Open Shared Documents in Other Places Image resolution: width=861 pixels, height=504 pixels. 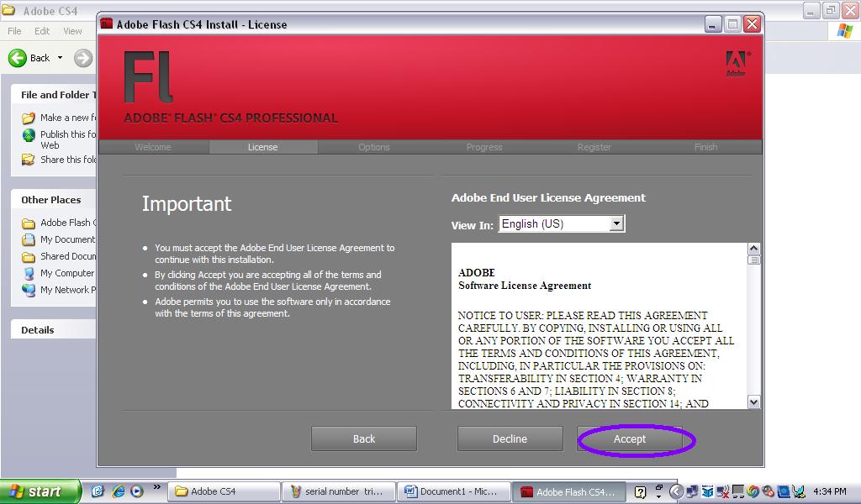pos(68,256)
